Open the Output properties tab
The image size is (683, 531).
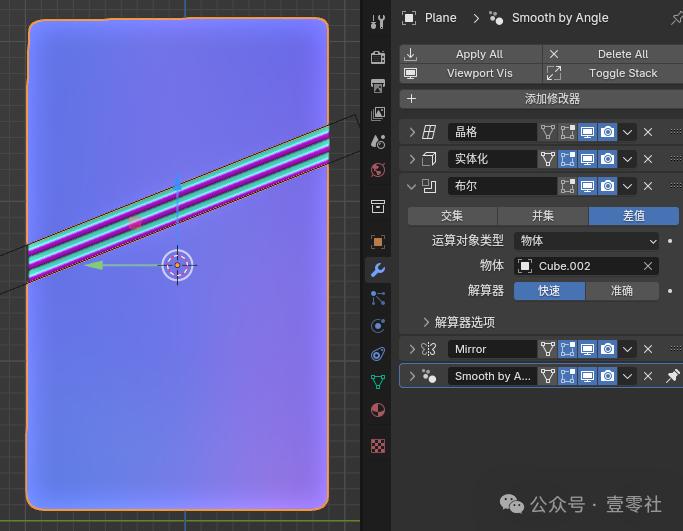coord(378,86)
